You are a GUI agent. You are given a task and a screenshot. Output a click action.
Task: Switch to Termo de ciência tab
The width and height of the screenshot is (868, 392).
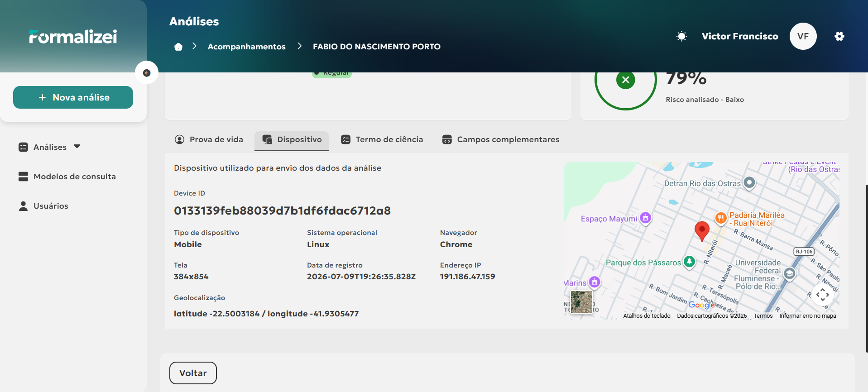382,139
